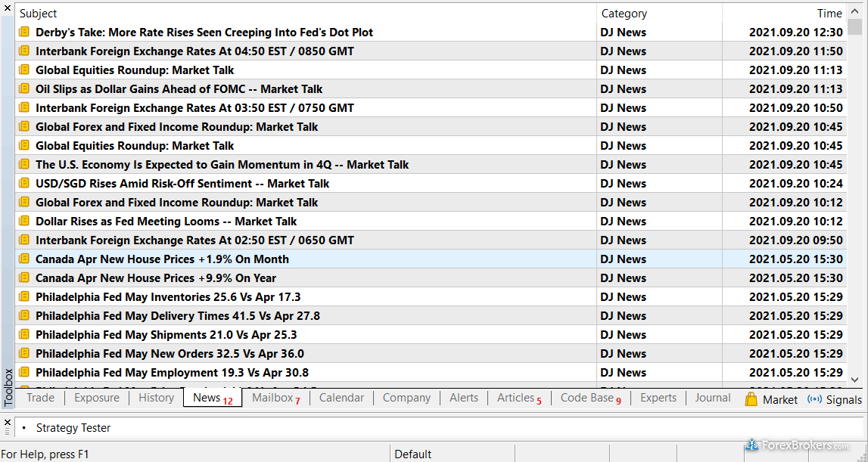Sort news by the Subject column header
Viewport: 868px width, 462px height.
pyautogui.click(x=38, y=14)
